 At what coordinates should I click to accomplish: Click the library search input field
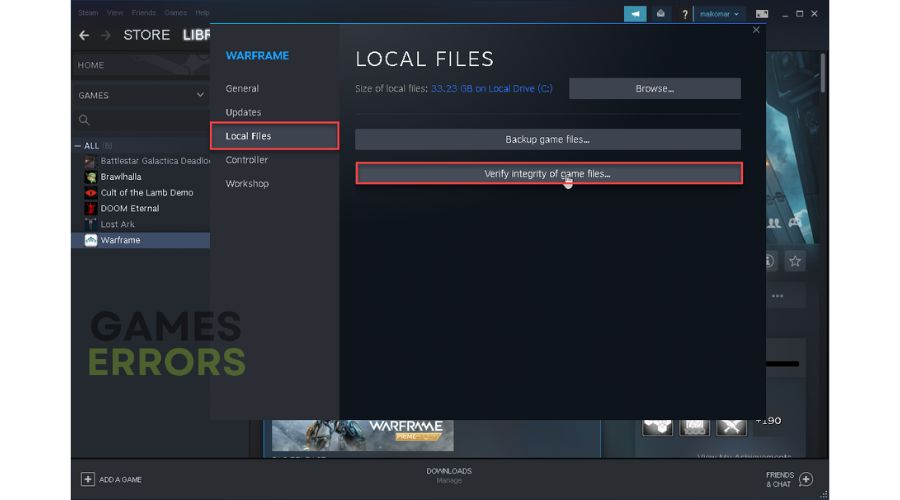pos(141,120)
